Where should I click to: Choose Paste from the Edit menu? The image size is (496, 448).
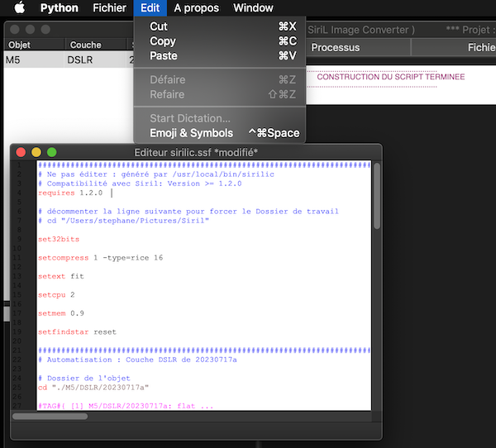click(220, 55)
